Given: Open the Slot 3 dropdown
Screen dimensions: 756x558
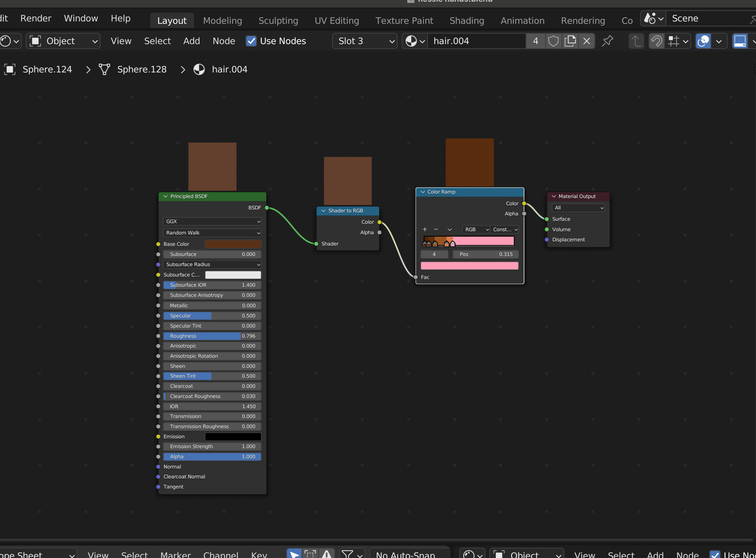Looking at the screenshot, I should point(365,41).
